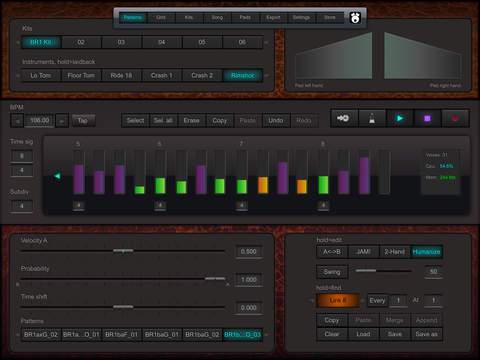This screenshot has height=360, width=480.
Task: Open the Subdiv value field
Action: click(x=22, y=206)
